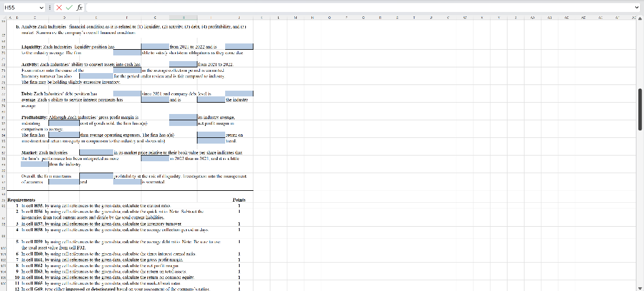Expand the formula bar with right chevron
644x291 pixels.
637,8
